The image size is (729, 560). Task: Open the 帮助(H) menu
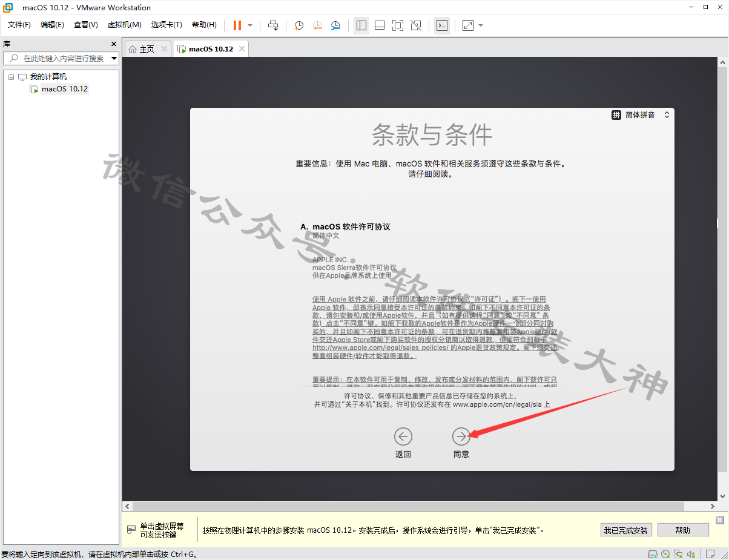pos(204,25)
